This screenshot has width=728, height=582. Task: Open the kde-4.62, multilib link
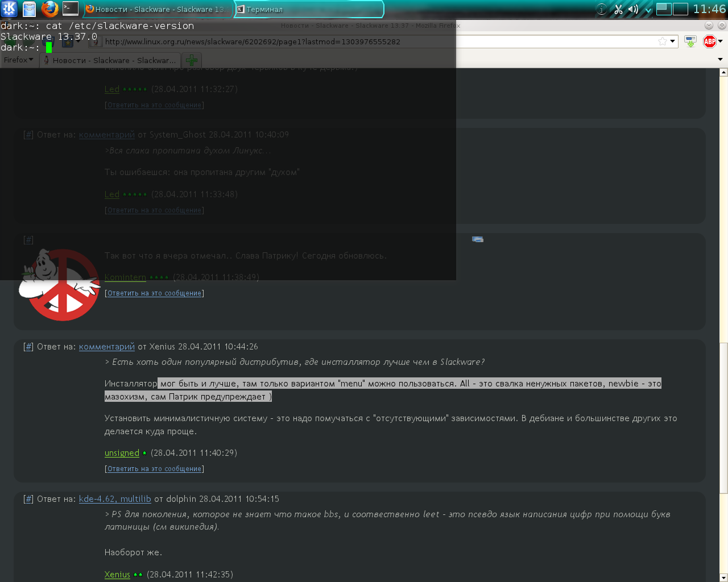[x=115, y=499]
